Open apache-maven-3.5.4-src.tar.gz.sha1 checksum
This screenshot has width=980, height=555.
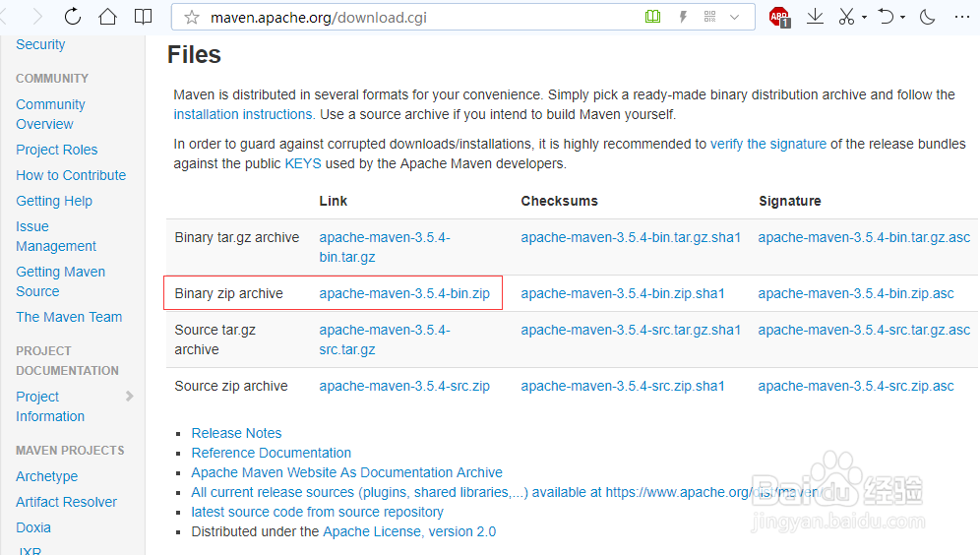(631, 330)
